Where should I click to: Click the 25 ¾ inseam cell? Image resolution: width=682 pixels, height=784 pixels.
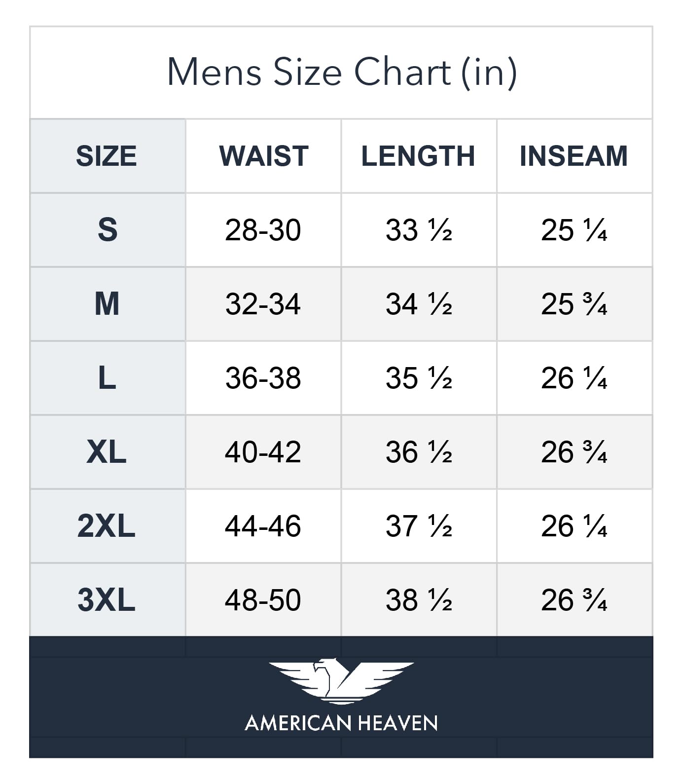[x=574, y=304]
